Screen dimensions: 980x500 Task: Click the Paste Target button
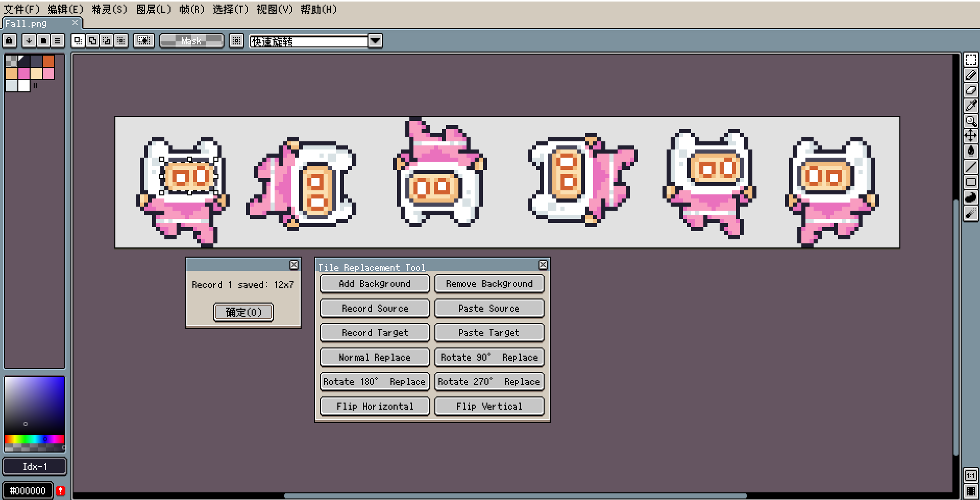489,333
